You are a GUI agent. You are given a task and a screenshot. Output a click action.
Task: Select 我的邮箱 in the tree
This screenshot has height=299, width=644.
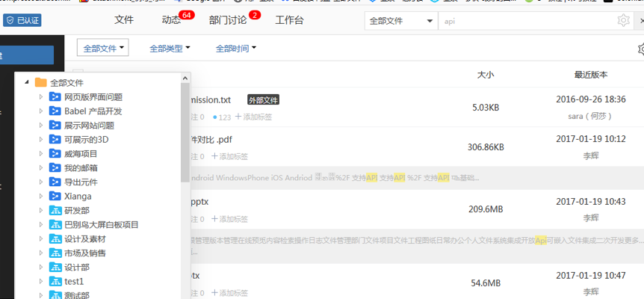[x=81, y=168]
